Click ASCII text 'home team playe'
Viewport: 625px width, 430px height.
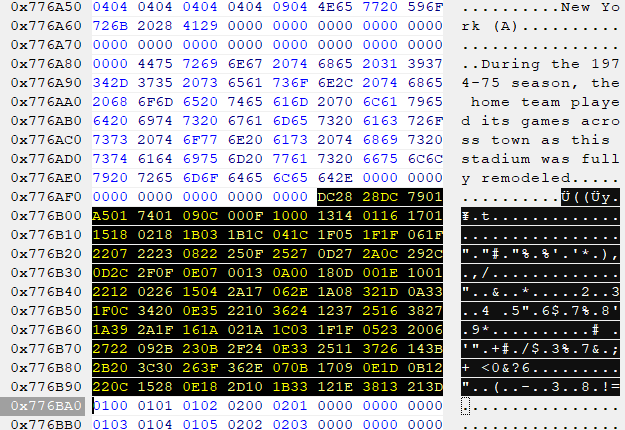545,102
